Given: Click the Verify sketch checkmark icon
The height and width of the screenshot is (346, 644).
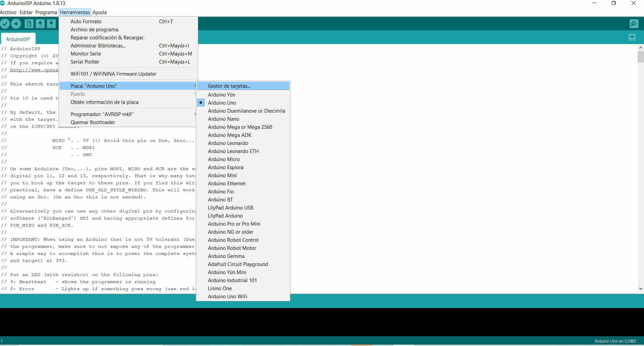Looking at the screenshot, I should (5, 24).
